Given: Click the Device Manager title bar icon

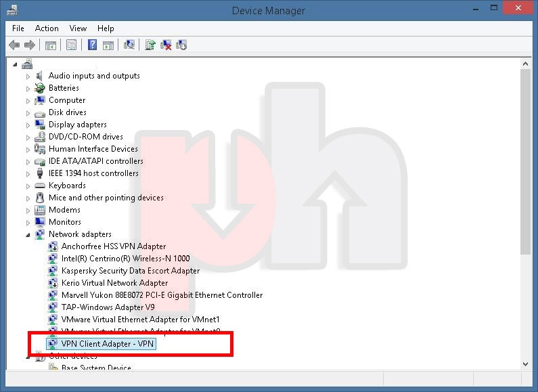Looking at the screenshot, I should tap(12, 10).
